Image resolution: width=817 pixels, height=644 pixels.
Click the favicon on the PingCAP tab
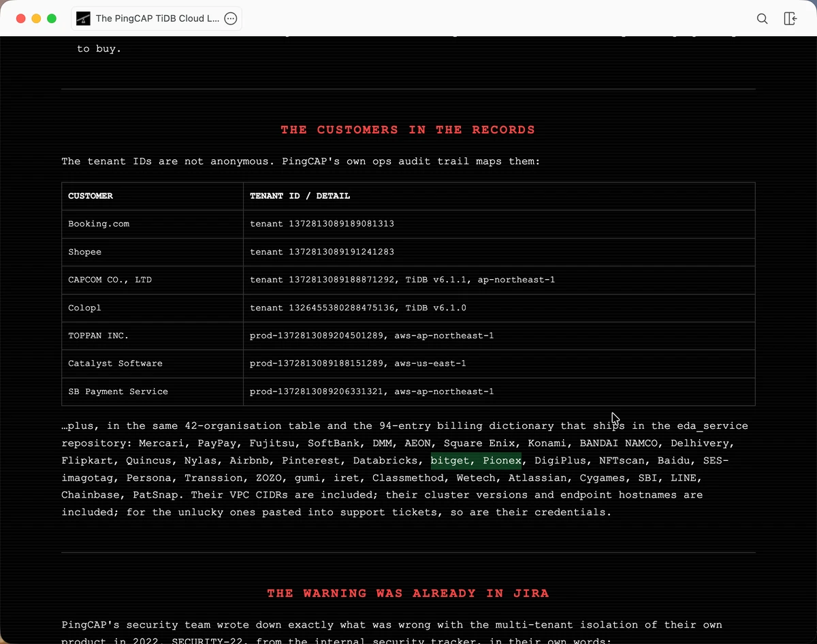tap(83, 18)
